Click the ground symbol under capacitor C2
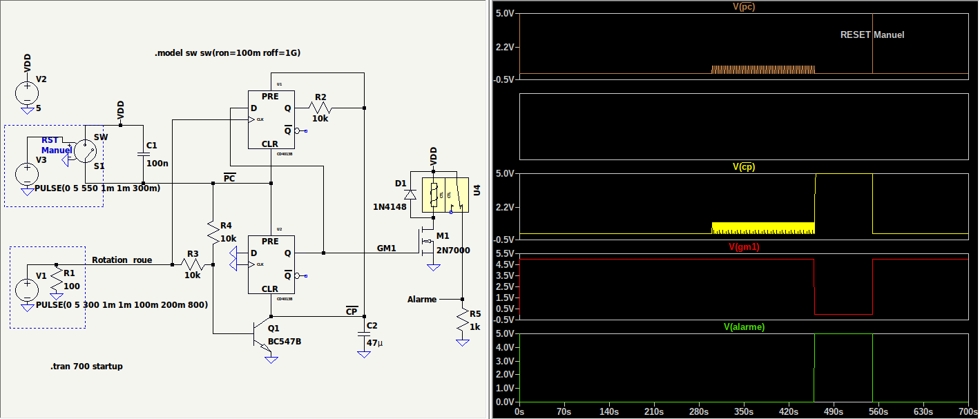The image size is (980, 419). pyautogui.click(x=364, y=355)
